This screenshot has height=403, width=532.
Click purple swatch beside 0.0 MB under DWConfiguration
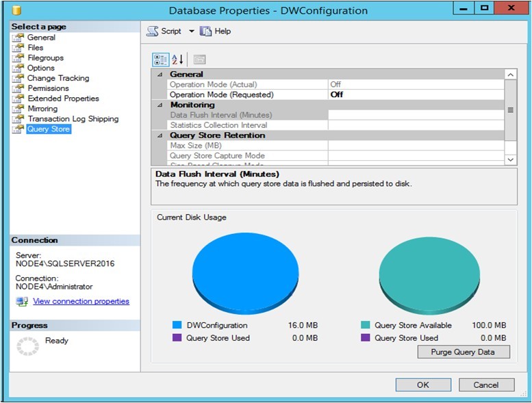[177, 338]
